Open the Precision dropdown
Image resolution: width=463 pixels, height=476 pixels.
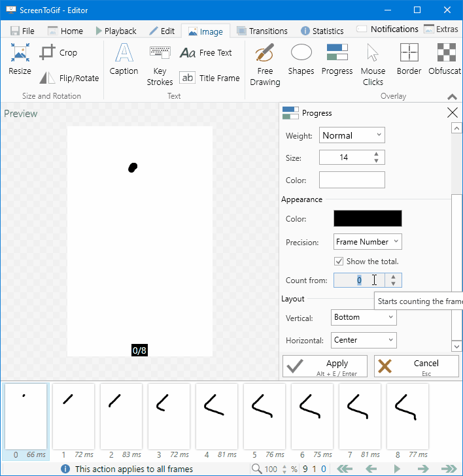(x=368, y=242)
